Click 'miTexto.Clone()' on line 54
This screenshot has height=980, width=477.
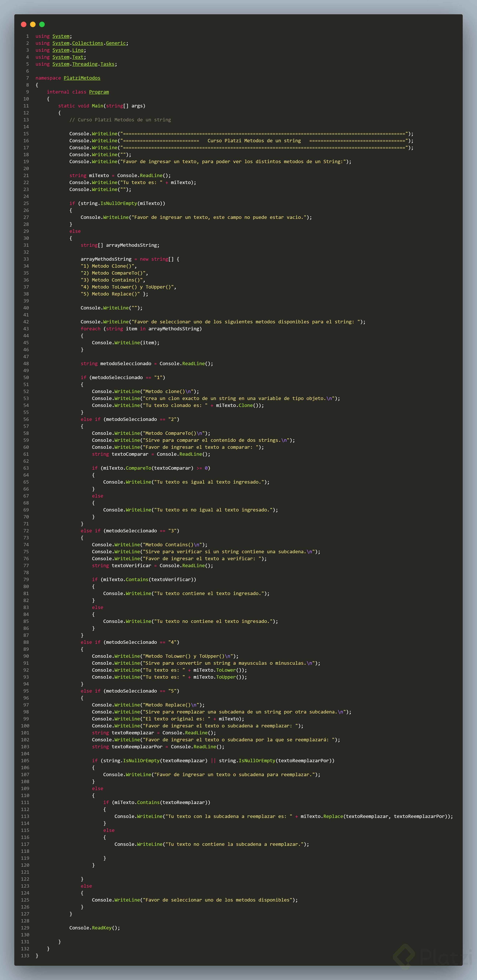tap(238, 405)
